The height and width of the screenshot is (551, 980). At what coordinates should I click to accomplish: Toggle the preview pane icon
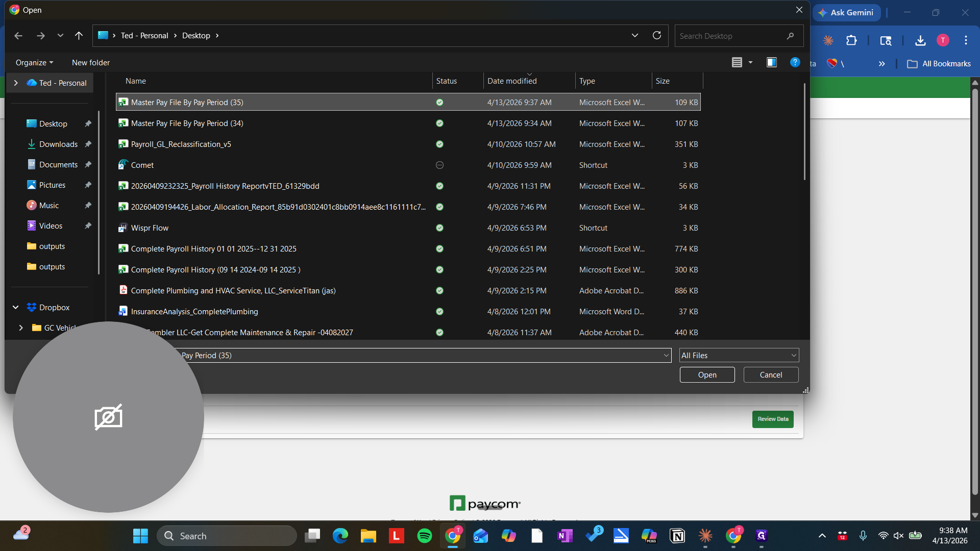point(771,62)
